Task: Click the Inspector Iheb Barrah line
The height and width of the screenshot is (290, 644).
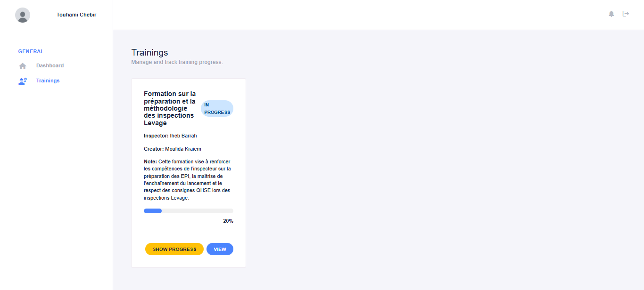Action: pos(170,136)
